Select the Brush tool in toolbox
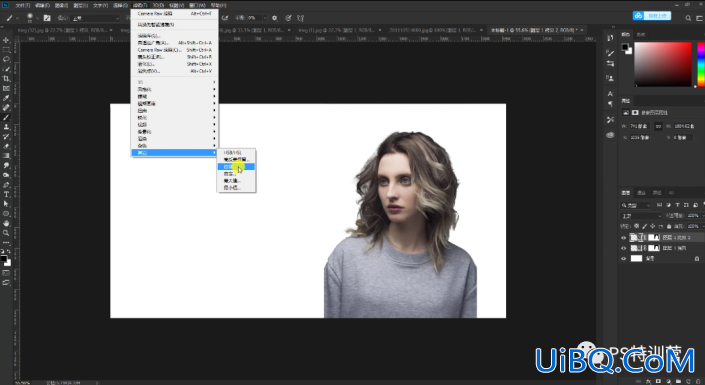Image resolution: width=705 pixels, height=385 pixels. [x=6, y=117]
